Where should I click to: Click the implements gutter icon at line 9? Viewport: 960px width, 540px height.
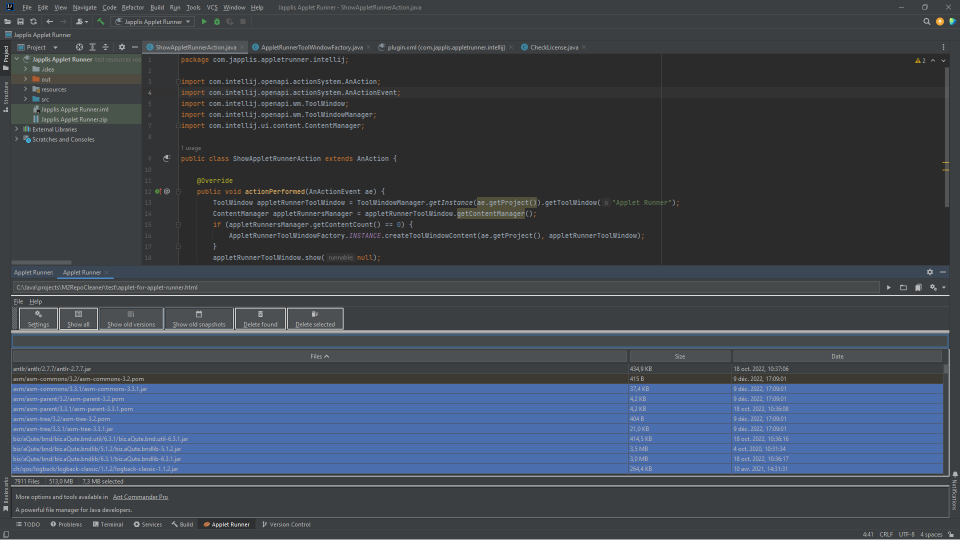(167, 159)
